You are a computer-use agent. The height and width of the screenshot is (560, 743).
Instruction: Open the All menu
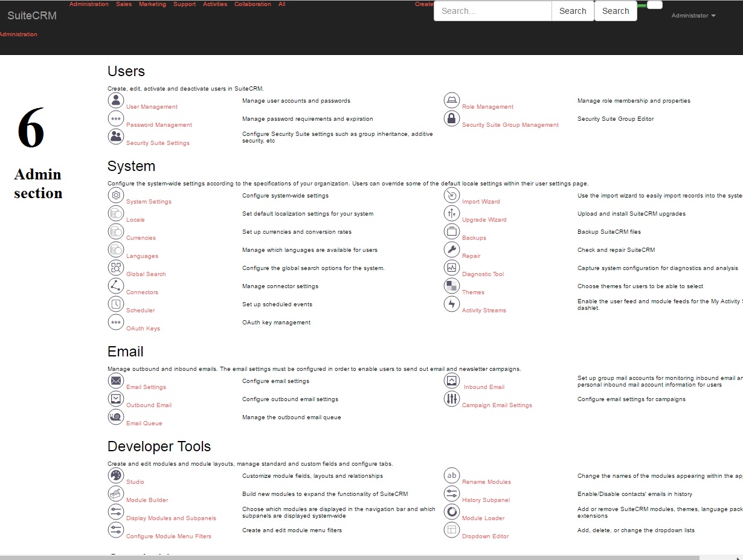[282, 4]
